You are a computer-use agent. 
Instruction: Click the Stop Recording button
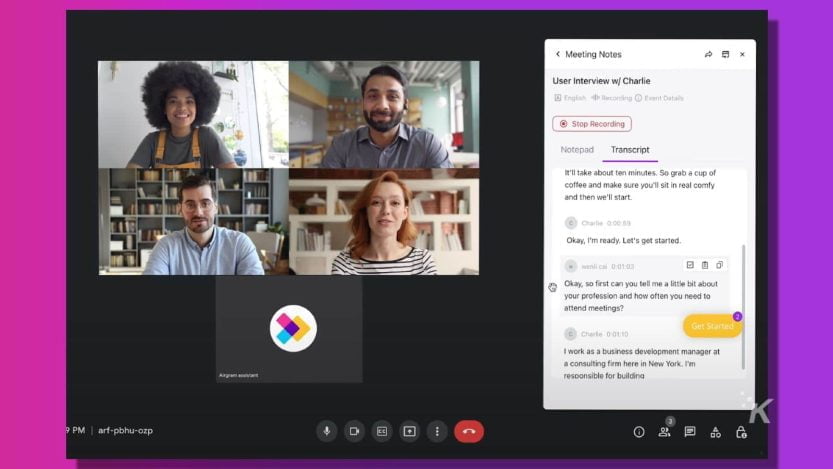click(x=592, y=124)
